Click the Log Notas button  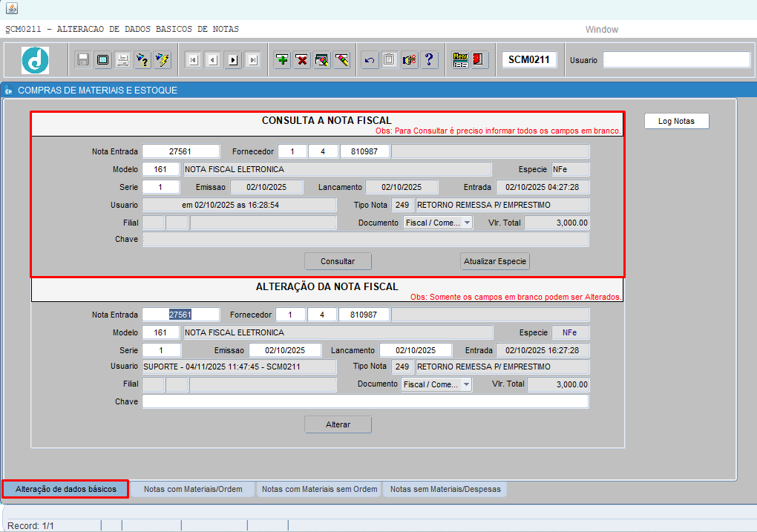(676, 121)
